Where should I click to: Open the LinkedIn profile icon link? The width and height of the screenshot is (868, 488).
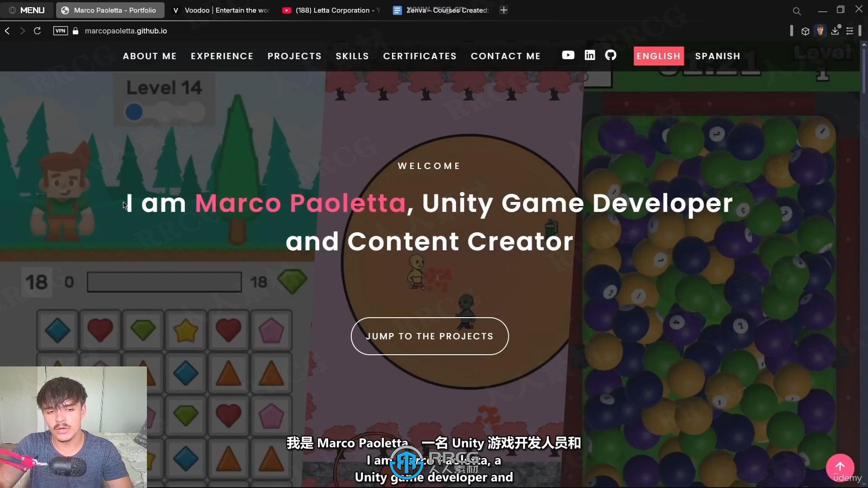click(590, 55)
